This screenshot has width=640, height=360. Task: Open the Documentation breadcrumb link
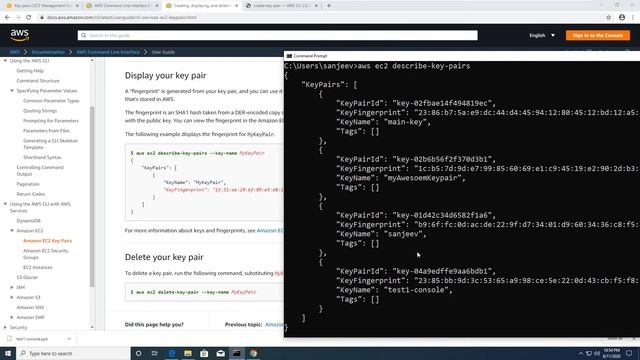[48, 52]
